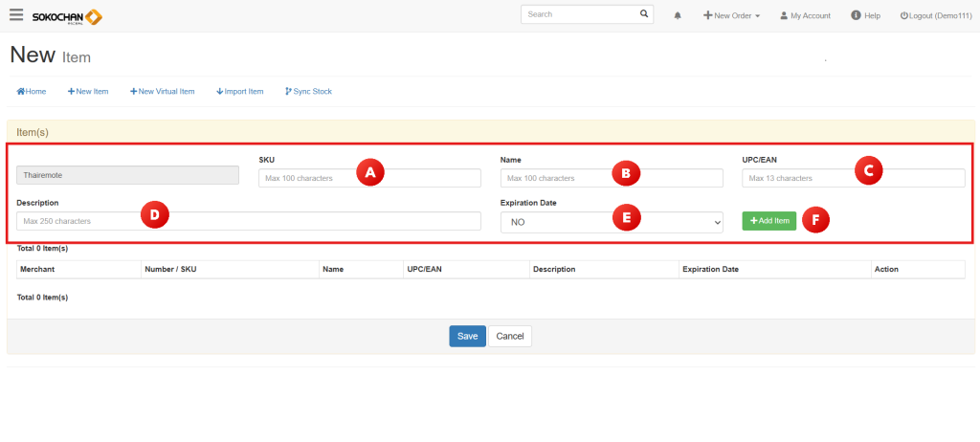Open the hamburger sidebar menu
The image size is (980, 442).
[16, 15]
